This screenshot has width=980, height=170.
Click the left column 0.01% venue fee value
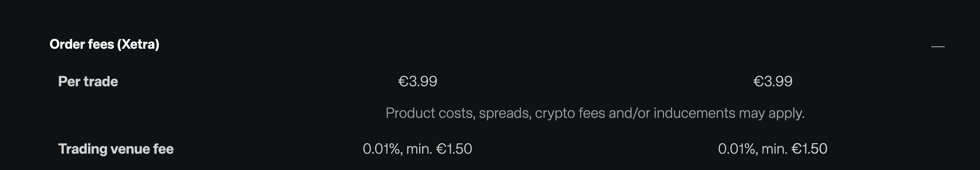(x=382, y=148)
